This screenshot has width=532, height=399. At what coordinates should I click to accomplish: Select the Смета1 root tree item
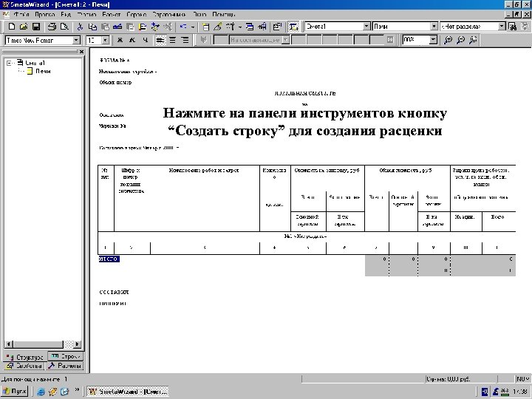(x=35, y=63)
